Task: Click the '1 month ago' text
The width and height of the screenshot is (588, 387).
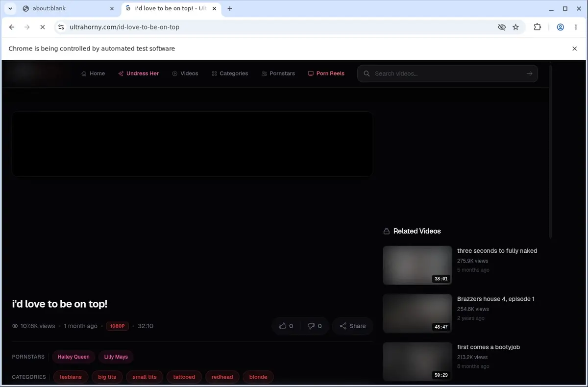Action: 81,326
